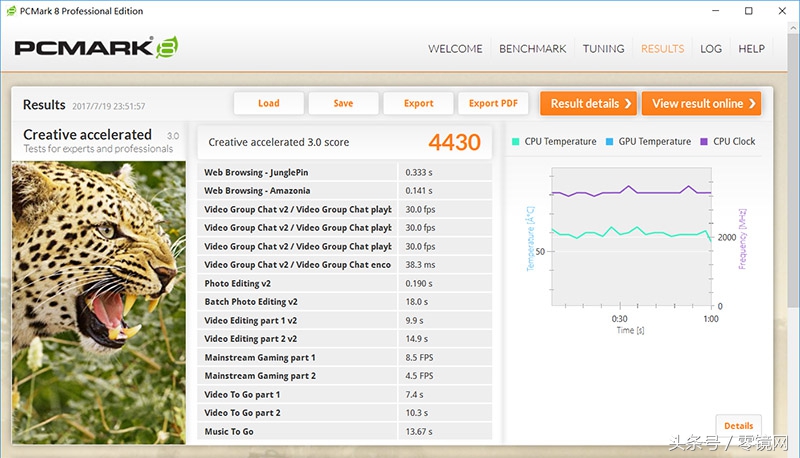Image resolution: width=800 pixels, height=458 pixels.
Task: Click the Save results button
Action: point(343,103)
